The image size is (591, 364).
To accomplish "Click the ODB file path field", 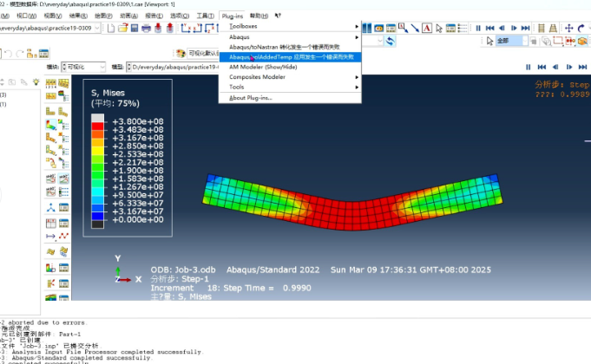I will pyautogui.click(x=174, y=67).
